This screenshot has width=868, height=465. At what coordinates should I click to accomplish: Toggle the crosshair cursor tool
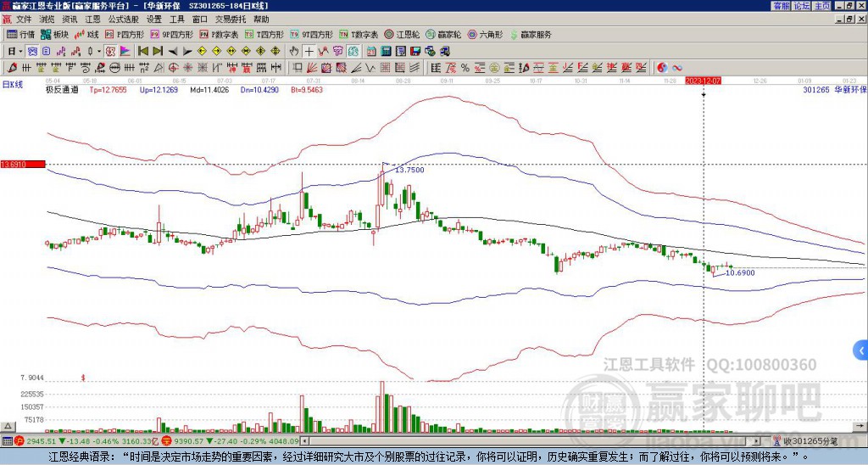pyautogui.click(x=309, y=52)
